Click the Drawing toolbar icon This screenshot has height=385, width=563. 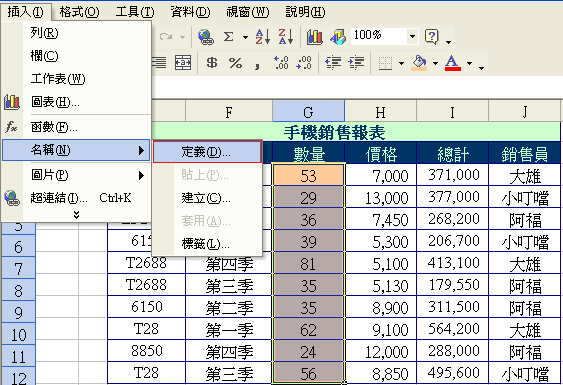(x=338, y=37)
